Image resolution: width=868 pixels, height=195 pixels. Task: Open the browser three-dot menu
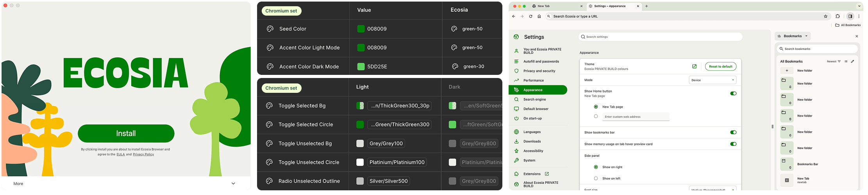pos(859,16)
